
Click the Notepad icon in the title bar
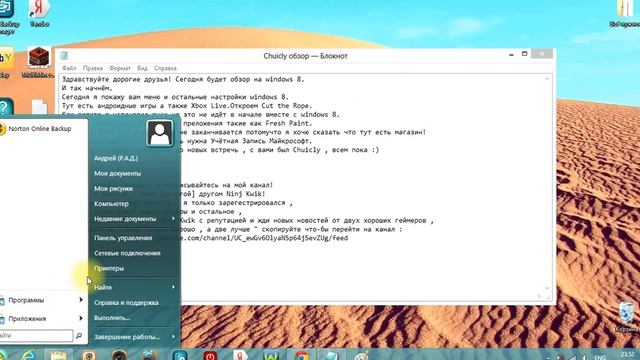64,56
